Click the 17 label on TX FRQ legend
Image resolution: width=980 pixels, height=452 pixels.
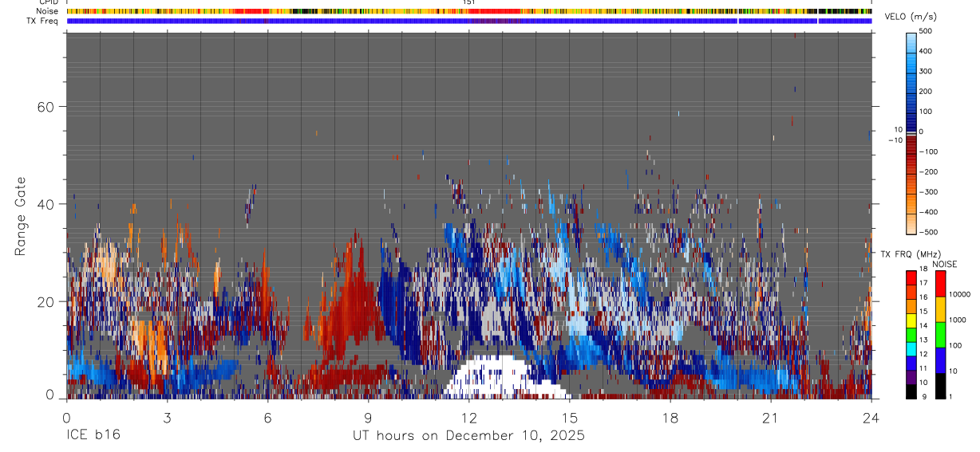tap(924, 283)
